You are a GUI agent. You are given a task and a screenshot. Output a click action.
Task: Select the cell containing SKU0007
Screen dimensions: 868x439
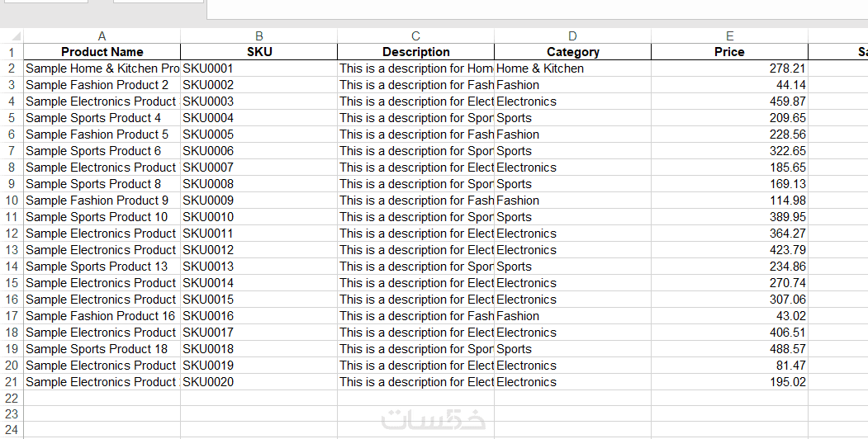(x=259, y=168)
